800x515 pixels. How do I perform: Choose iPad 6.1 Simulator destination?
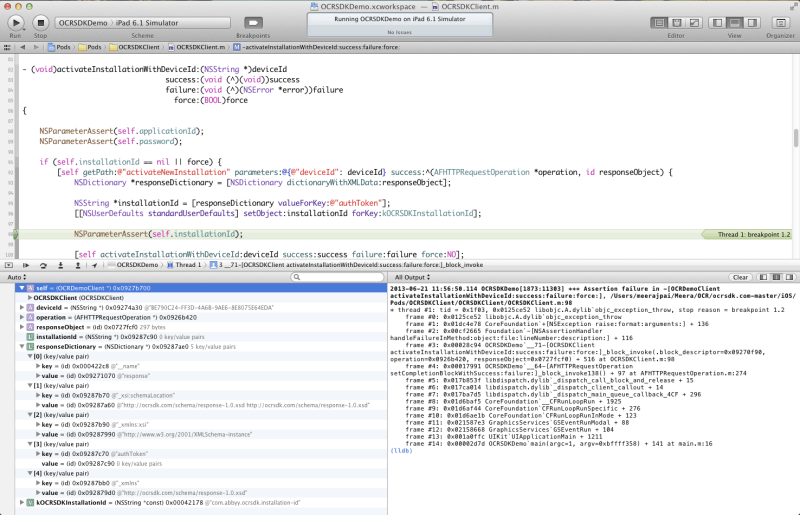point(147,23)
